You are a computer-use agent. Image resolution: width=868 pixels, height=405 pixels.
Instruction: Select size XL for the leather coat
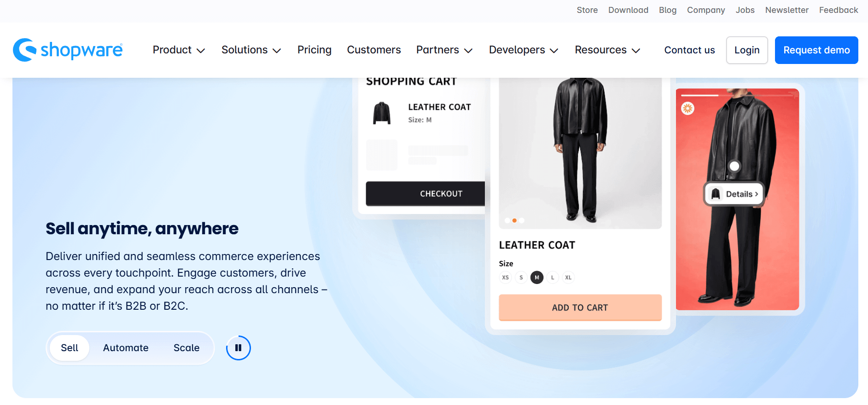pos(568,277)
